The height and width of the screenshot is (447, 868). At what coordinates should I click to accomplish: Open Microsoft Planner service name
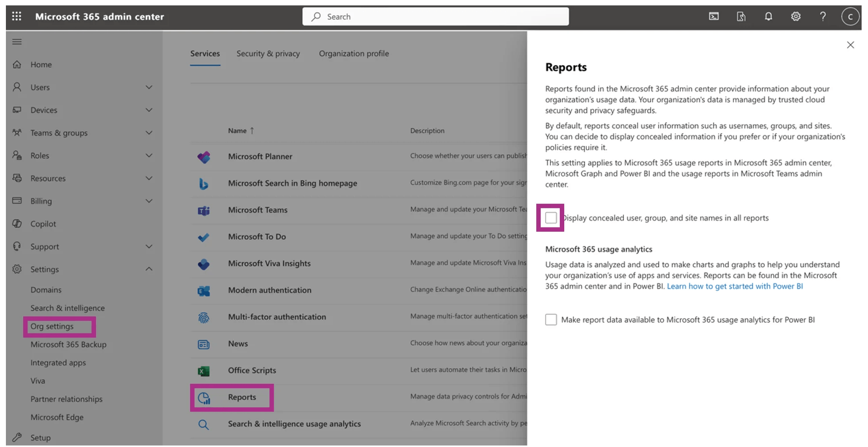pyautogui.click(x=260, y=156)
